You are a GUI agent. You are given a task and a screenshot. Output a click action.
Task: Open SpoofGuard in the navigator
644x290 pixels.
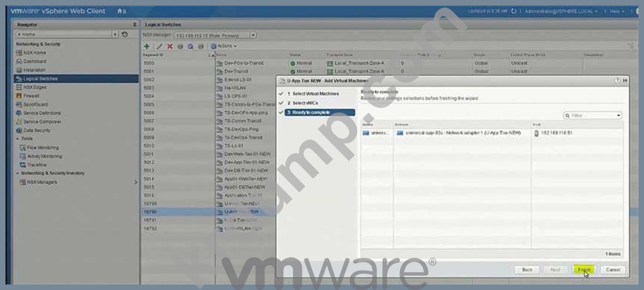tap(32, 104)
